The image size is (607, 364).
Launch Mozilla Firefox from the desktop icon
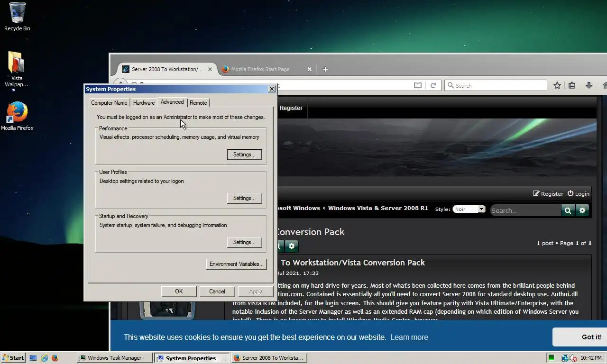tap(17, 116)
